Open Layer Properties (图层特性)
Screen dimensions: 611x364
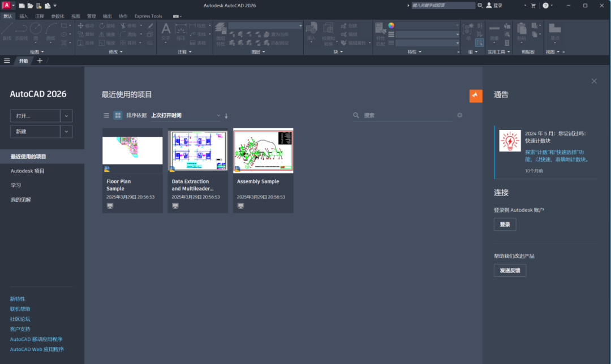pyautogui.click(x=221, y=34)
